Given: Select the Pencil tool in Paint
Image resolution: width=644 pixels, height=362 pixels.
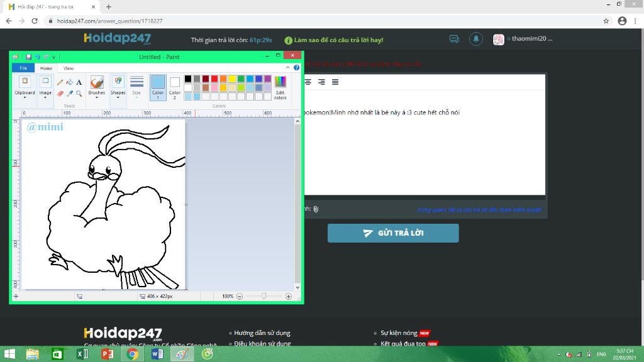Looking at the screenshot, I should (60, 82).
